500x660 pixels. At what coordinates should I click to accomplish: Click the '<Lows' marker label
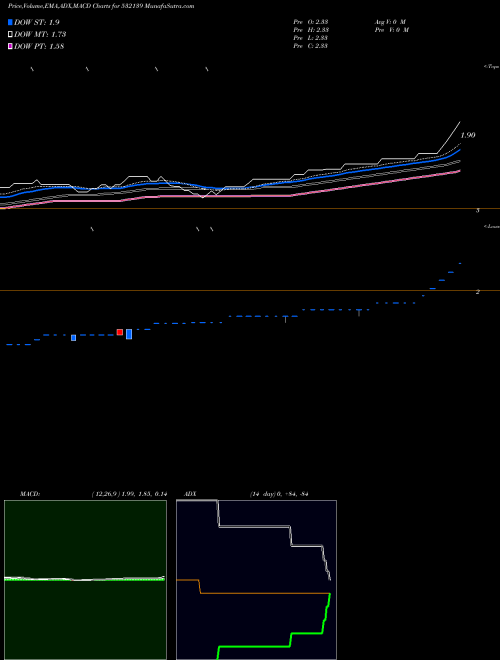491,226
